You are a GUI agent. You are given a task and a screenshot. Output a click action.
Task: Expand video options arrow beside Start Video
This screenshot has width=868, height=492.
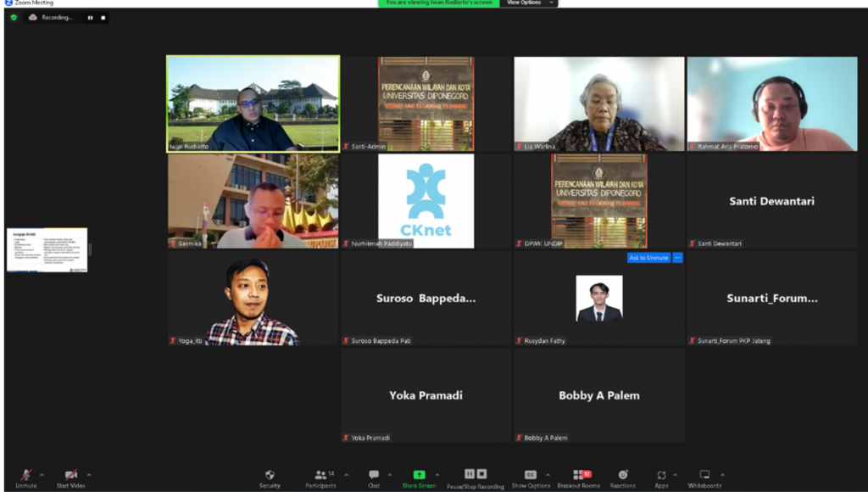(x=89, y=475)
